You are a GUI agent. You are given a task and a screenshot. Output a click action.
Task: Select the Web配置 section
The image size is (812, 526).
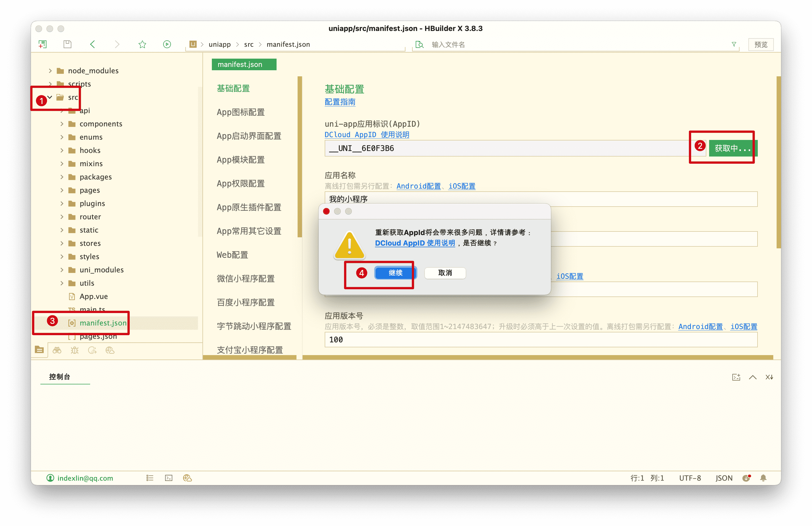point(232,255)
